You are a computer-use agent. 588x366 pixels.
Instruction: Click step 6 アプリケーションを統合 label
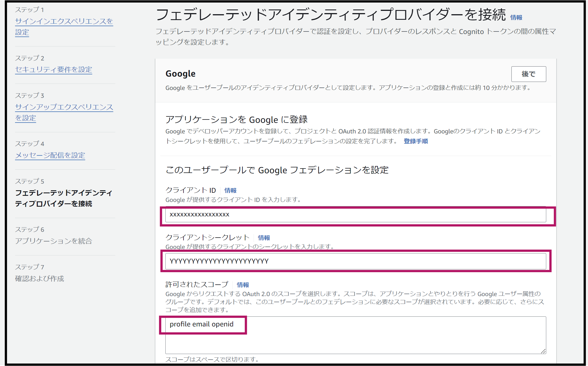click(53, 241)
